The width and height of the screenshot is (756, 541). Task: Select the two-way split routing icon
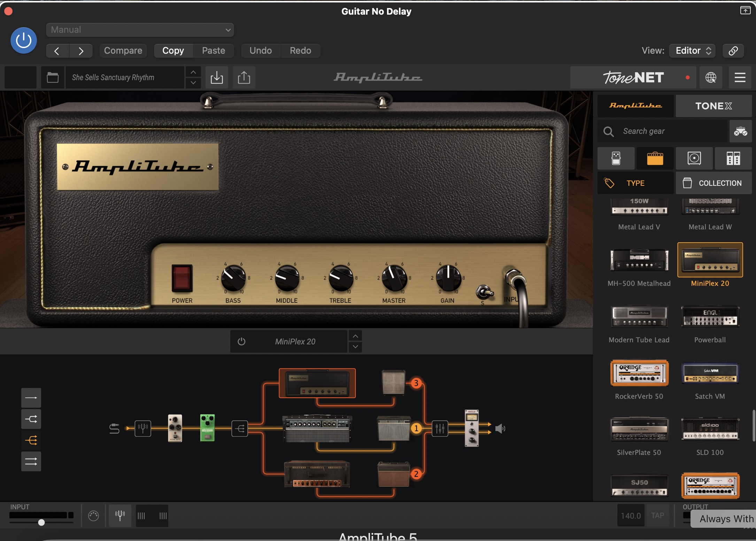pyautogui.click(x=31, y=419)
